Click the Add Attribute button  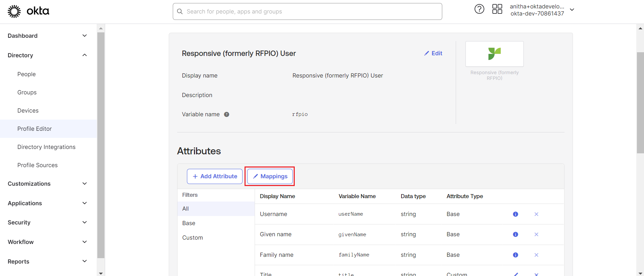(215, 176)
